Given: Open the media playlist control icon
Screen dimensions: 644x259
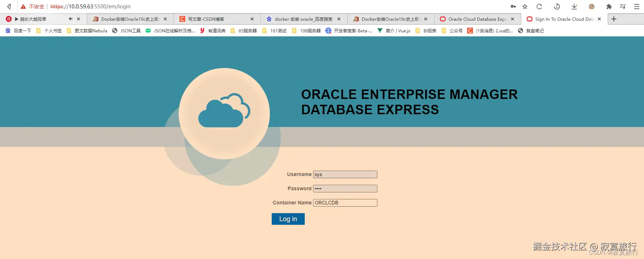Looking at the screenshot, I should (x=623, y=7).
